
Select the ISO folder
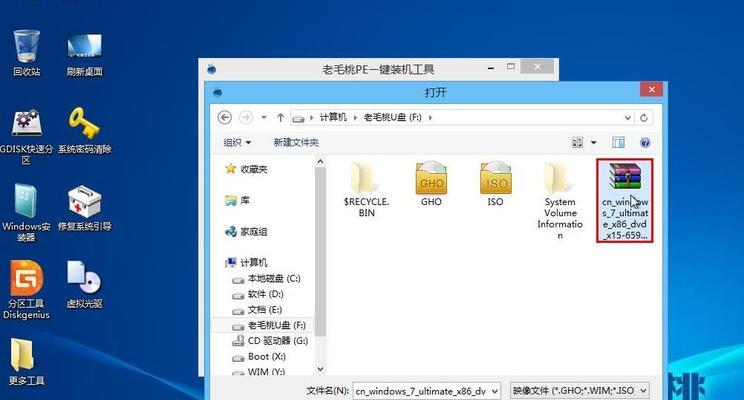tap(495, 184)
